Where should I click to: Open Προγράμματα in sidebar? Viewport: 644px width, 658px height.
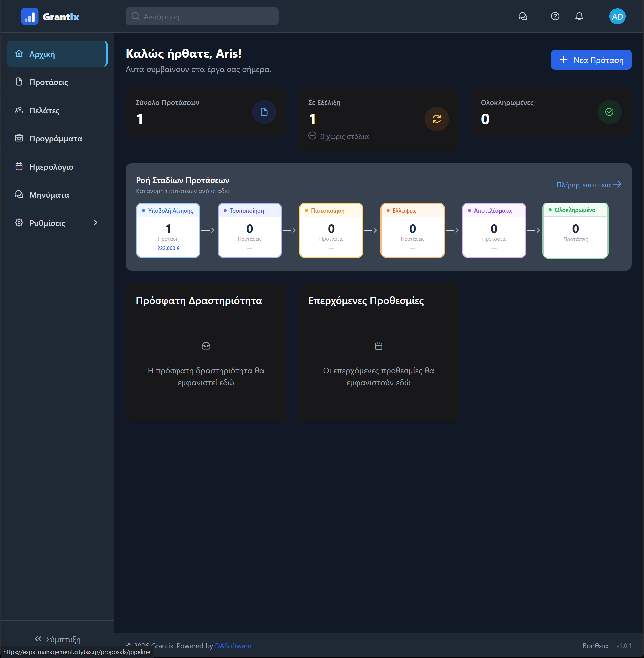[57, 138]
